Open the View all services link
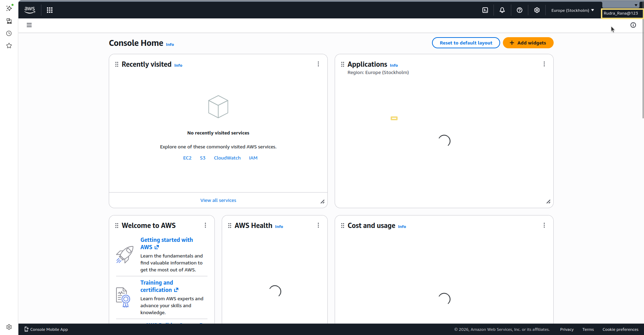 click(x=218, y=200)
